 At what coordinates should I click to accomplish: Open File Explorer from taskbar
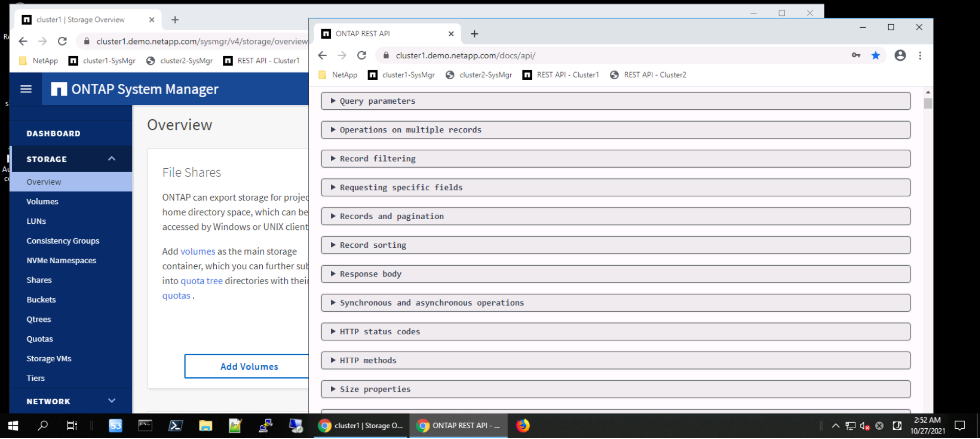click(206, 425)
